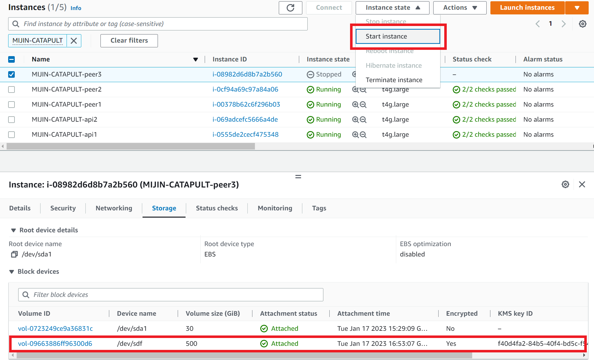
Task: Open the Tags tab
Action: click(319, 208)
